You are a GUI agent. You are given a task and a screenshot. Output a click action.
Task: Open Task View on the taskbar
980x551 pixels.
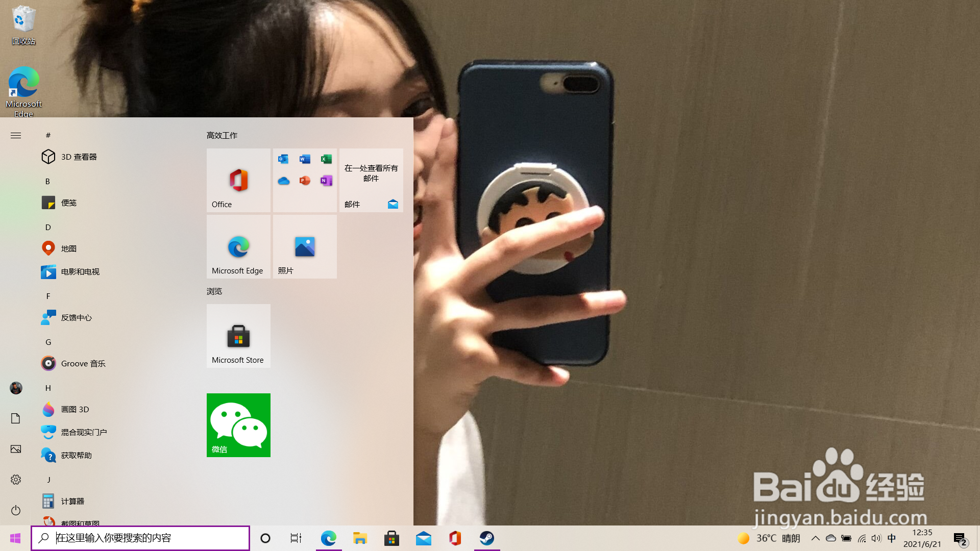[296, 538]
